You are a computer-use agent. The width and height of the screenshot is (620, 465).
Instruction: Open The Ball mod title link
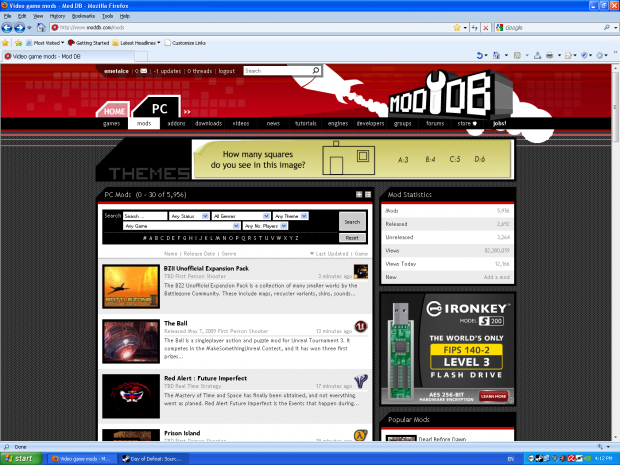click(176, 323)
